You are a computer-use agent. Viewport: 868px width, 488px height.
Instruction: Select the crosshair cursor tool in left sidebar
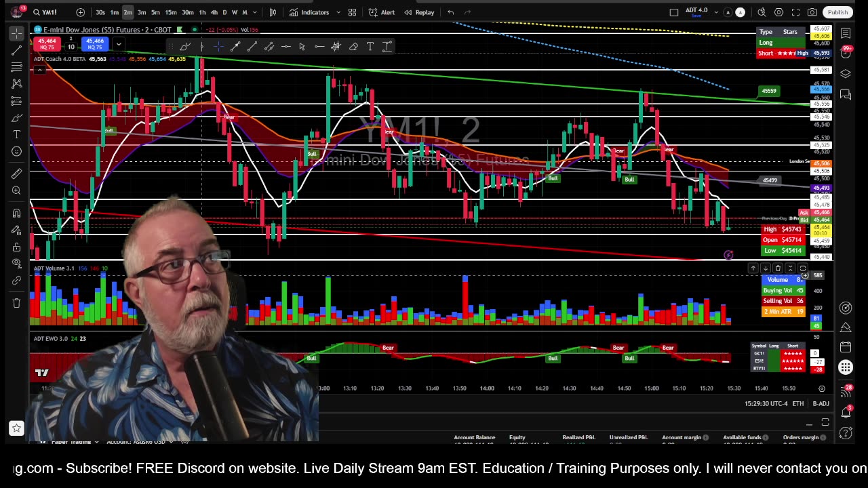(16, 33)
